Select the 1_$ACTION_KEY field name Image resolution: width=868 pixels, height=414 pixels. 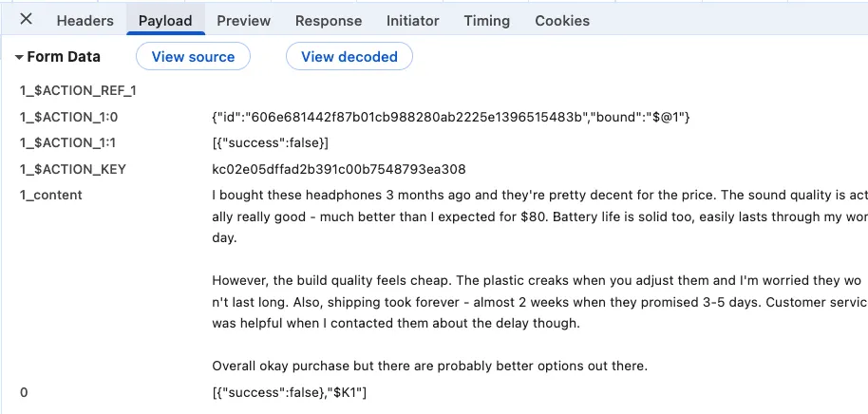pyautogui.click(x=73, y=169)
